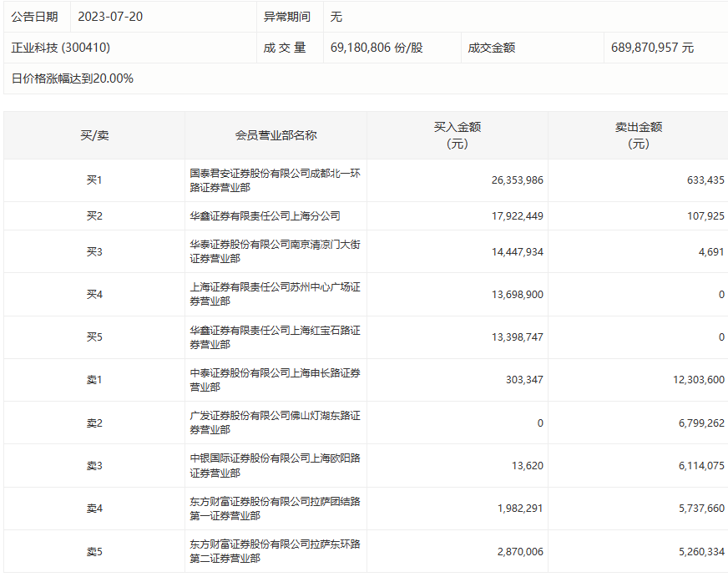Click trade volume 69,180,806 份/股
The image size is (728, 577).
(377, 48)
